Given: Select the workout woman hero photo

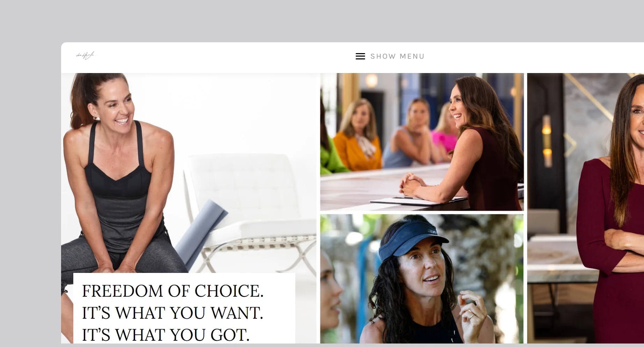Looking at the screenshot, I should click(189, 208).
